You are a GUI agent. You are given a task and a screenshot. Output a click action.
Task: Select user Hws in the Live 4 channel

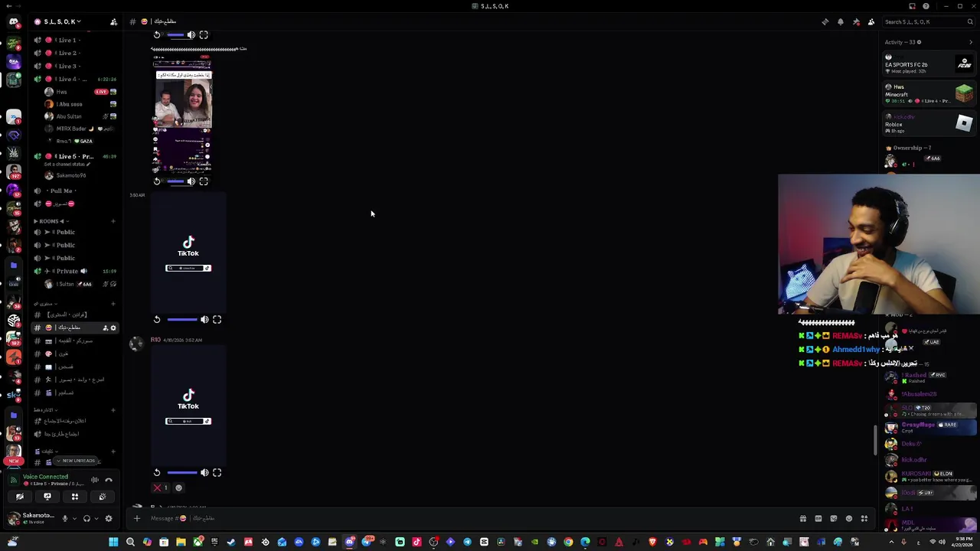pyautogui.click(x=77, y=92)
